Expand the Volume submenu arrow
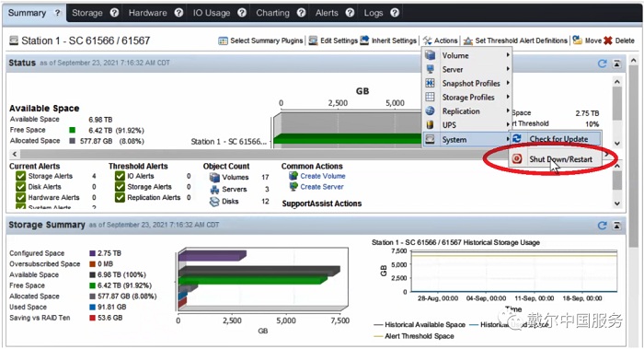This screenshot has width=644, height=349. tap(508, 54)
